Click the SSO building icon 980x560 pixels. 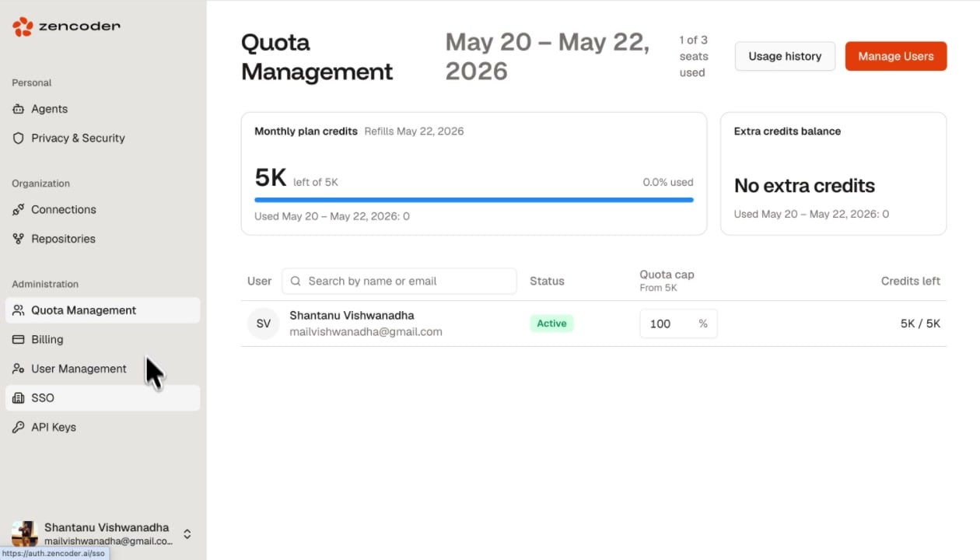pos(19,397)
